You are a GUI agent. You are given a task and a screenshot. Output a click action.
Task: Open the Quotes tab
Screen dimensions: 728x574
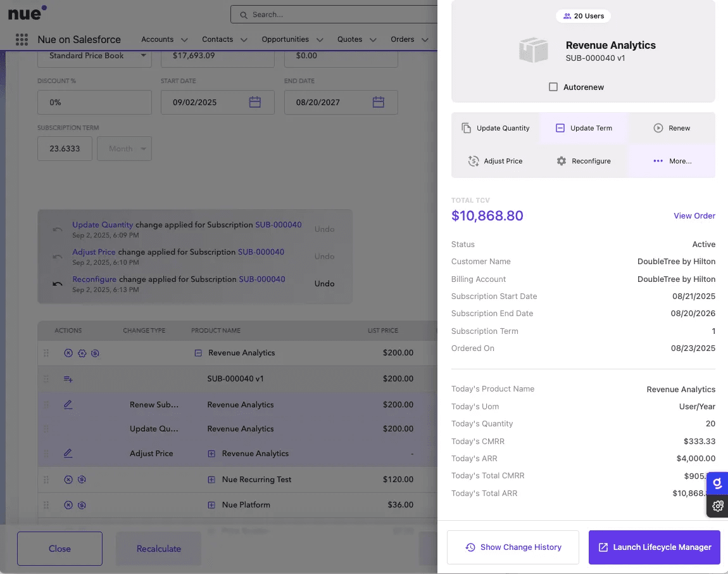pyautogui.click(x=349, y=39)
